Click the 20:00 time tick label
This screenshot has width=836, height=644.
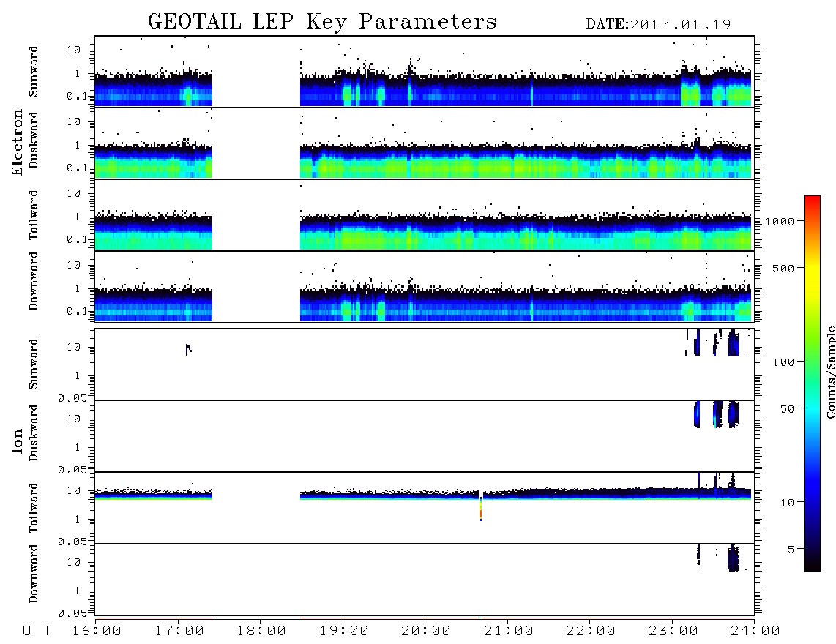point(427,632)
